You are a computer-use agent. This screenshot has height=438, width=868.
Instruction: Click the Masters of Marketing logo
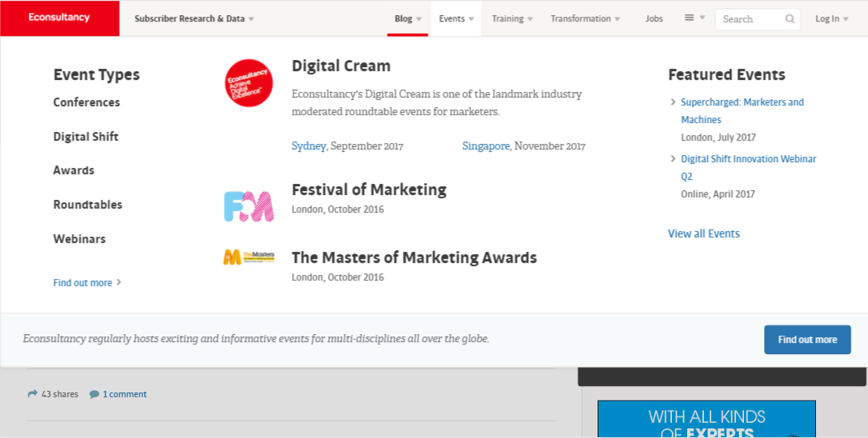(x=249, y=257)
